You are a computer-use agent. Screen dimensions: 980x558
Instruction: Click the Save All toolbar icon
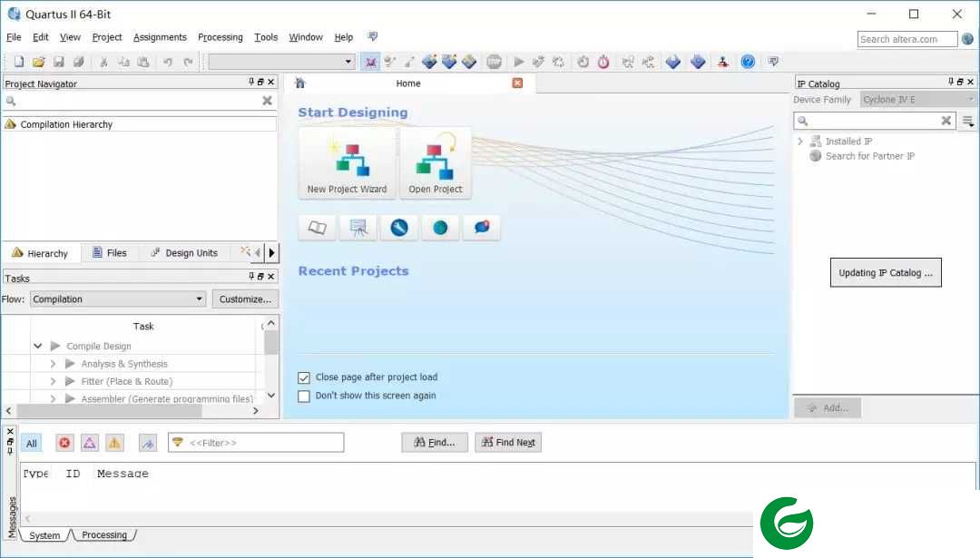79,62
